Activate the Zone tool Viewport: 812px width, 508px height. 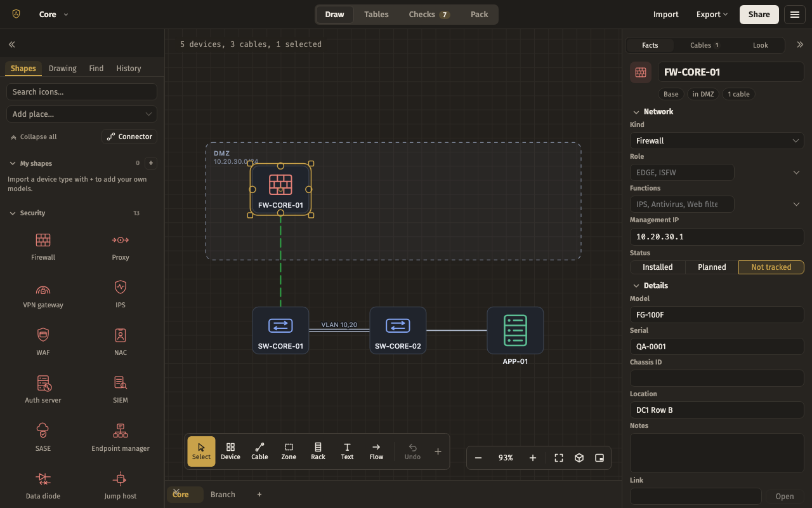click(x=289, y=451)
